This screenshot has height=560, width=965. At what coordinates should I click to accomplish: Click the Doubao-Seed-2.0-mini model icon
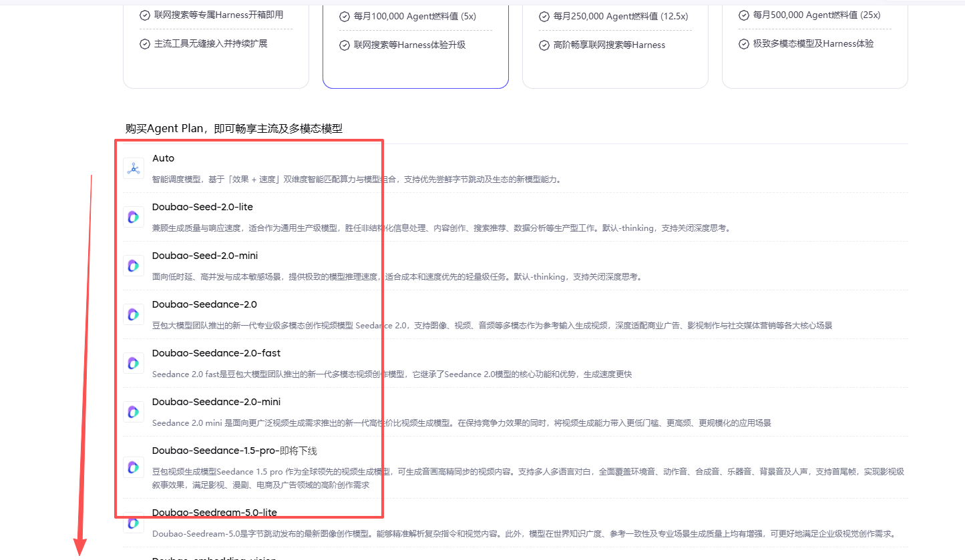[x=134, y=266]
